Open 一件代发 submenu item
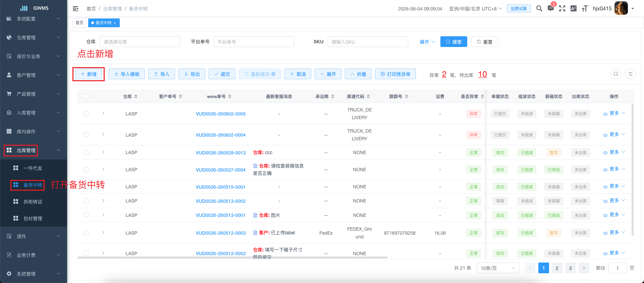 pyautogui.click(x=34, y=168)
